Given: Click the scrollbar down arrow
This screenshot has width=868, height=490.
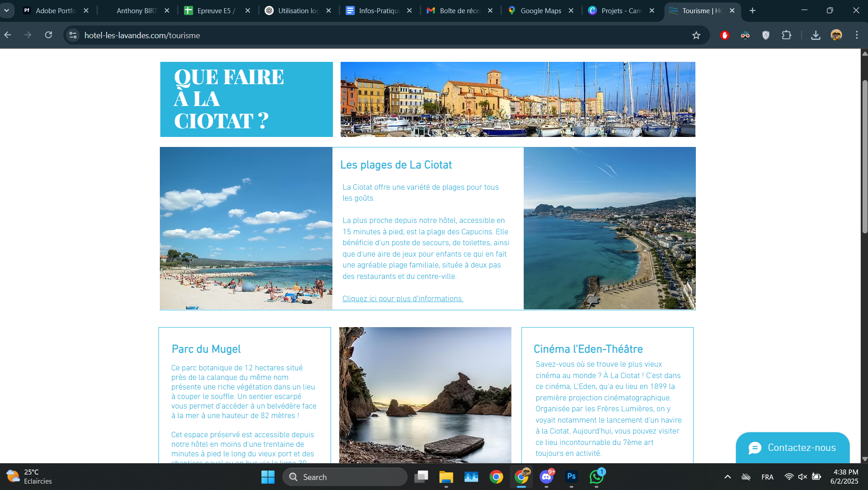Looking at the screenshot, I should coord(864,459).
